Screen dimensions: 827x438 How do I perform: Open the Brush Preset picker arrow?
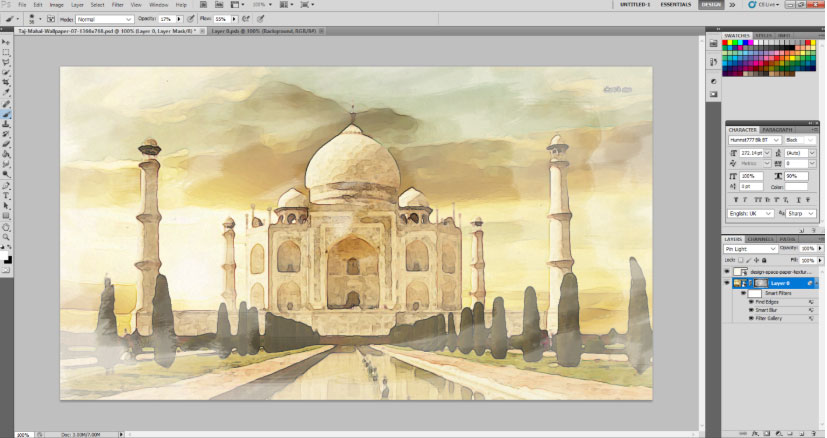[x=40, y=19]
